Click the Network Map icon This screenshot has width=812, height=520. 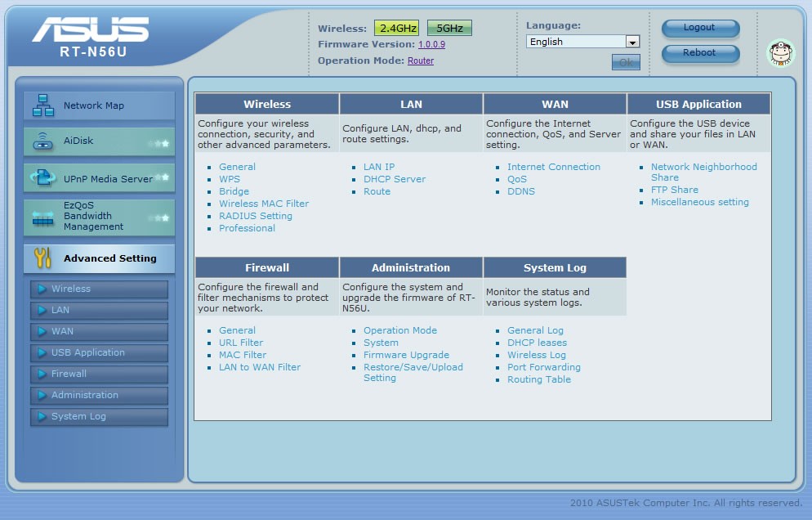43,105
